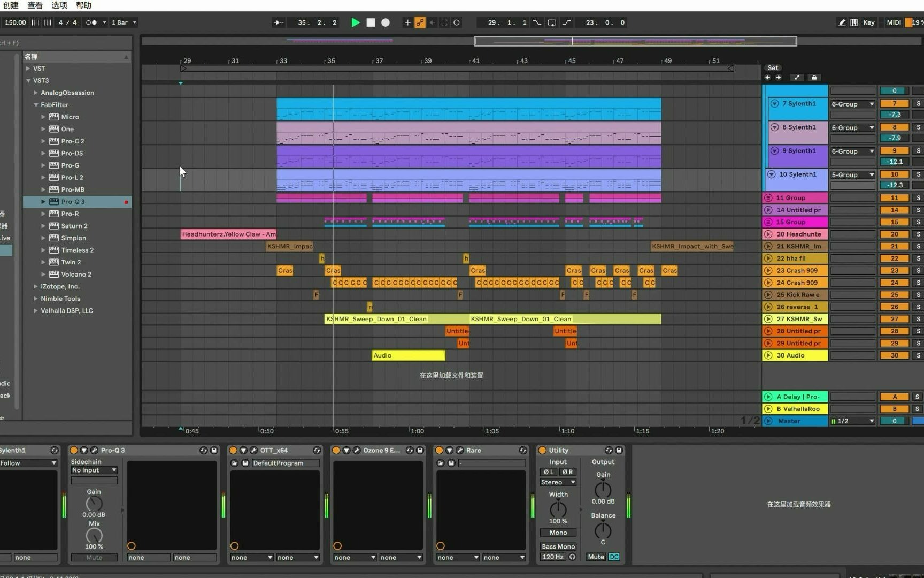The width and height of the screenshot is (924, 578).
Task: Jump to previous locator arrow
Action: pos(768,78)
